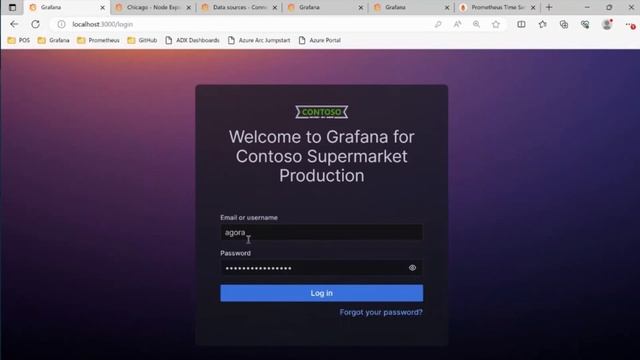
Task: Click the Contoso logo on login card
Action: coord(322,112)
